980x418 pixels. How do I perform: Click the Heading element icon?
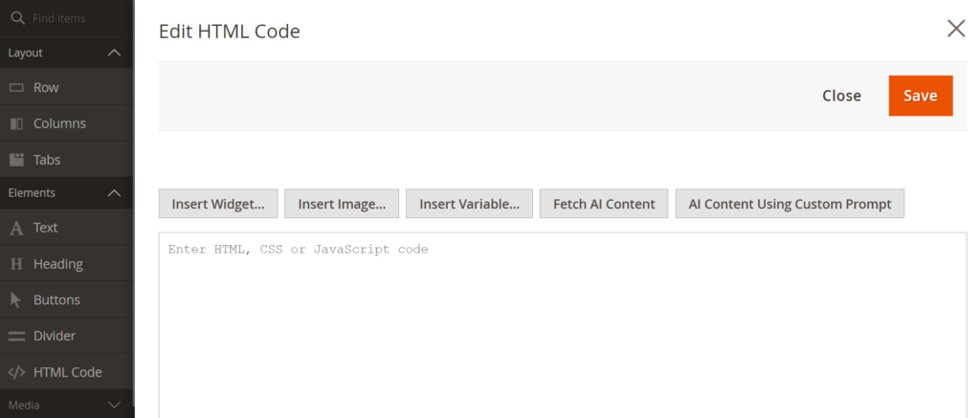[x=16, y=264]
